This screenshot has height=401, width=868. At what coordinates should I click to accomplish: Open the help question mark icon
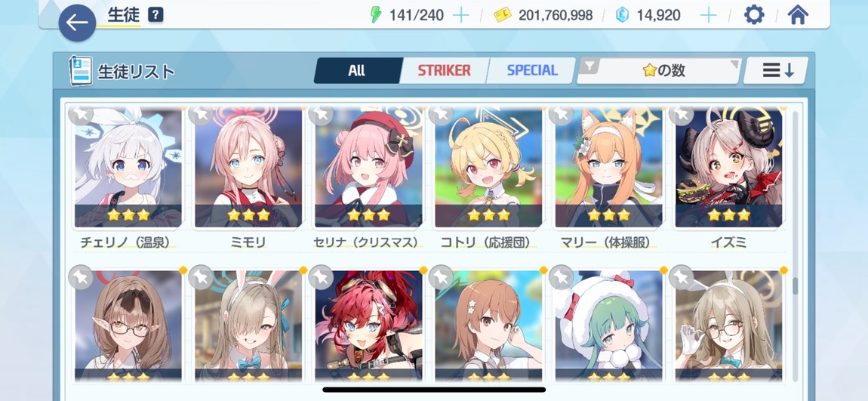click(x=156, y=15)
